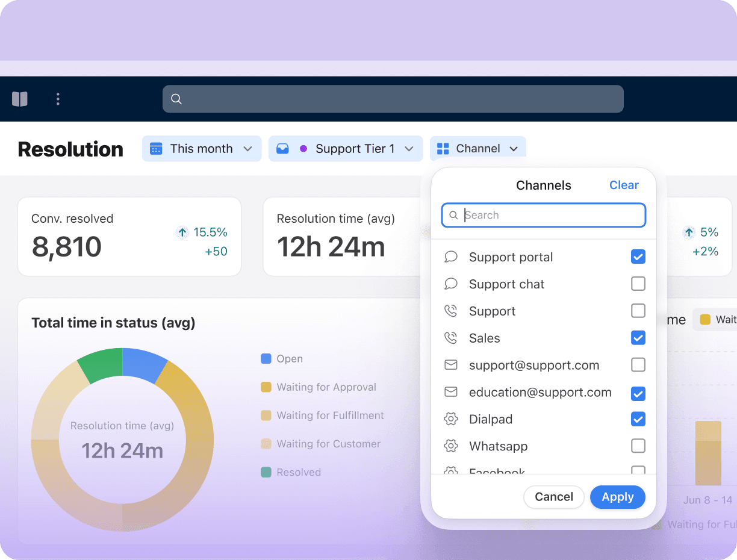
Task: Click the gear icon next to Dialpad
Action: 450,419
